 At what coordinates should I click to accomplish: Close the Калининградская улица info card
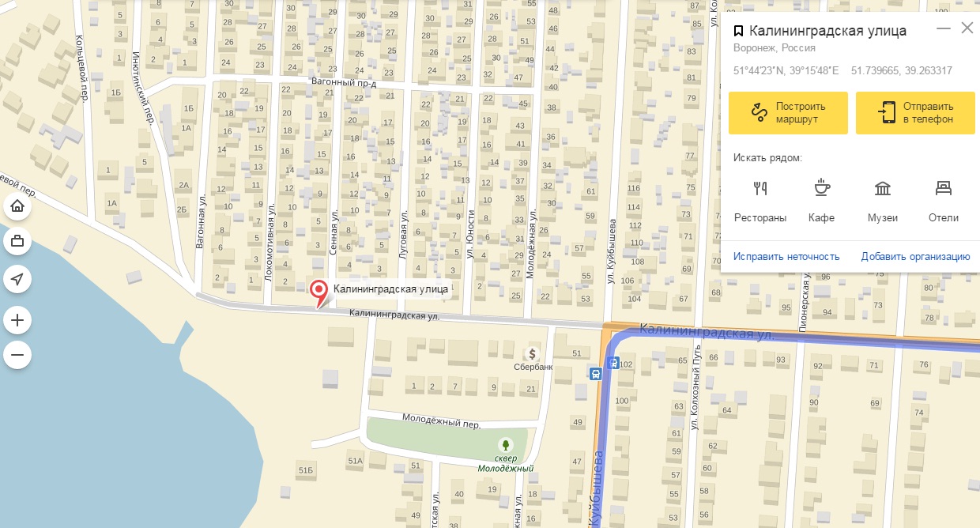coord(967,28)
